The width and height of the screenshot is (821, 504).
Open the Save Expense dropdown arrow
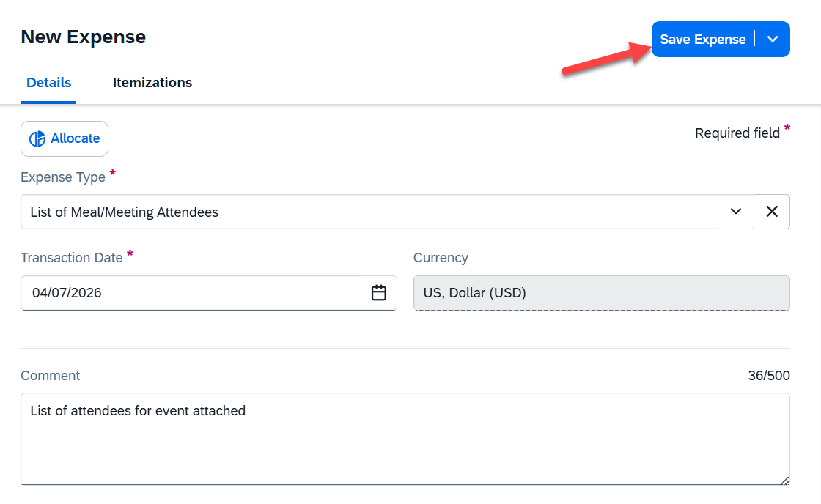click(x=773, y=40)
